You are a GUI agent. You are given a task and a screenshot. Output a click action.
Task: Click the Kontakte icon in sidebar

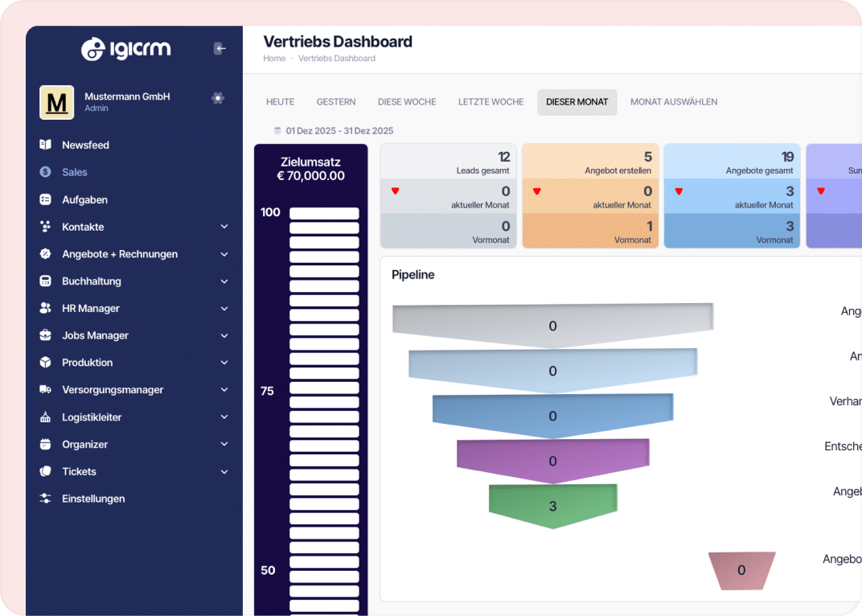click(46, 227)
